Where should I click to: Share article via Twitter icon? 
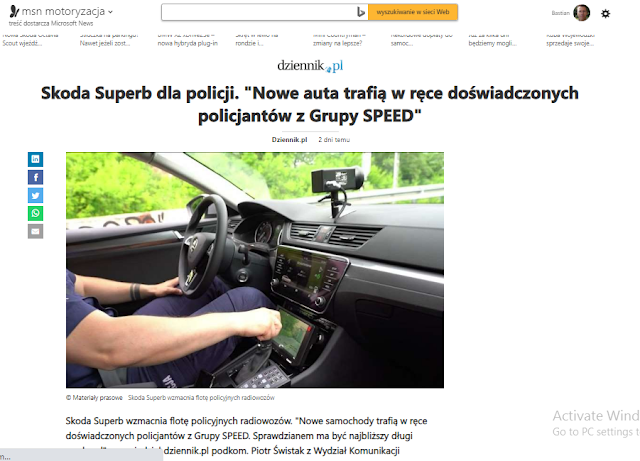[36, 195]
